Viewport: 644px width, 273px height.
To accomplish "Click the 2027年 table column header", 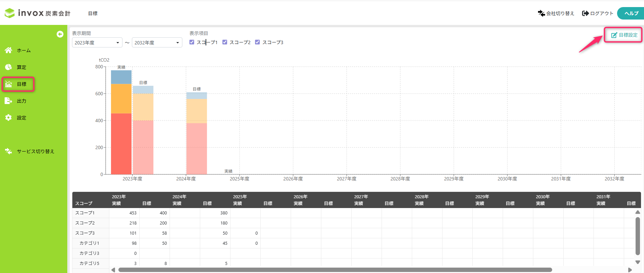I will (x=361, y=197).
